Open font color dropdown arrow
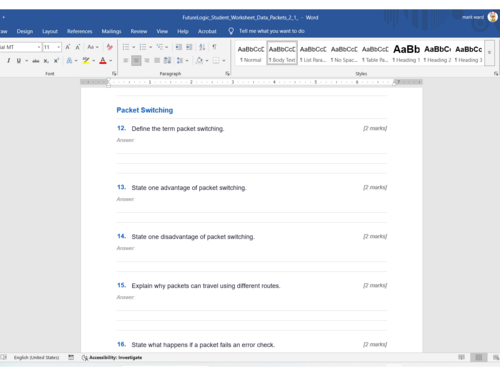500x375 pixels. coord(111,61)
